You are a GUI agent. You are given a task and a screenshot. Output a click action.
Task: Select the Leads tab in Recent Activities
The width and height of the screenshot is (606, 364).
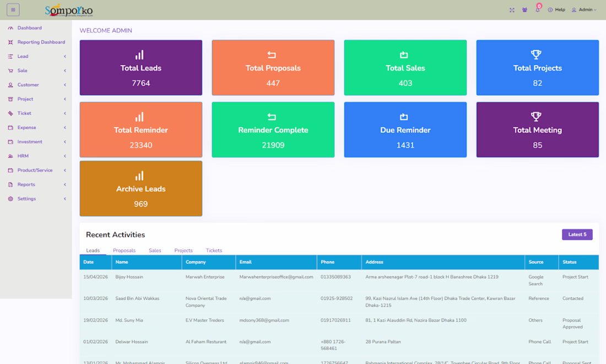(93, 251)
